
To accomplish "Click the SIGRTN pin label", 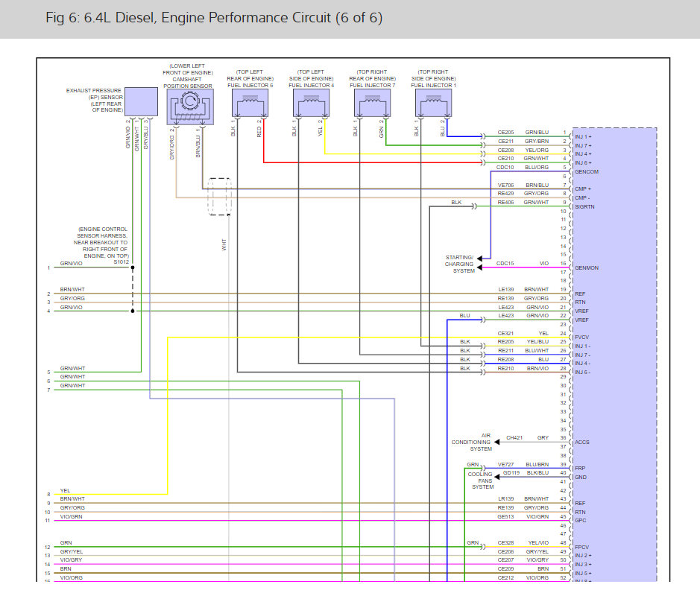I will 584,206.
